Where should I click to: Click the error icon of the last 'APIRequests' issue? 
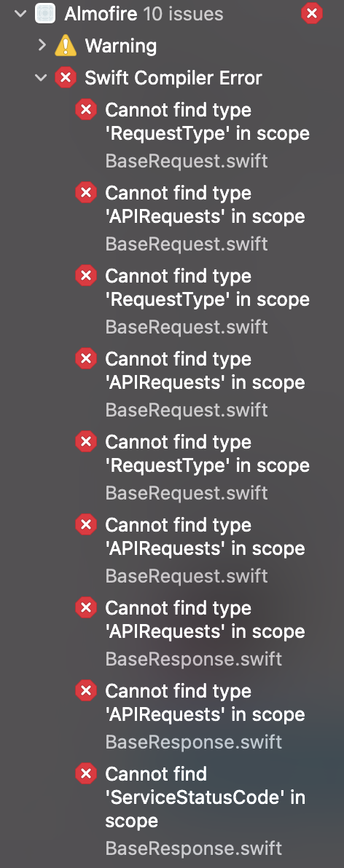coord(86,691)
